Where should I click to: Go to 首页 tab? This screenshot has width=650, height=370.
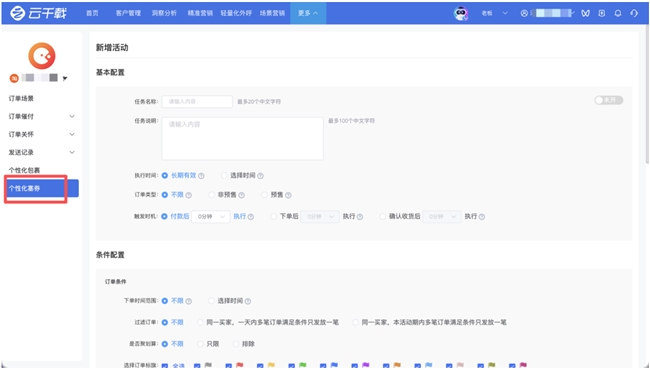tap(92, 13)
